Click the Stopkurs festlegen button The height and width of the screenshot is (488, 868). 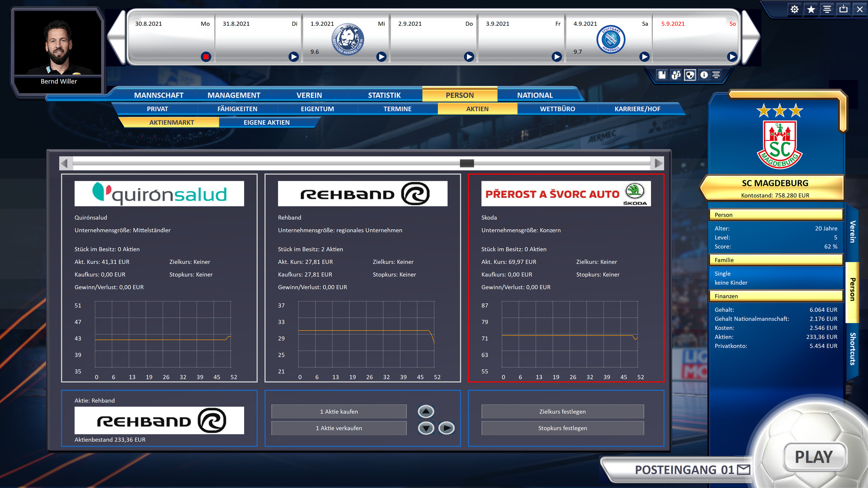[562, 428]
